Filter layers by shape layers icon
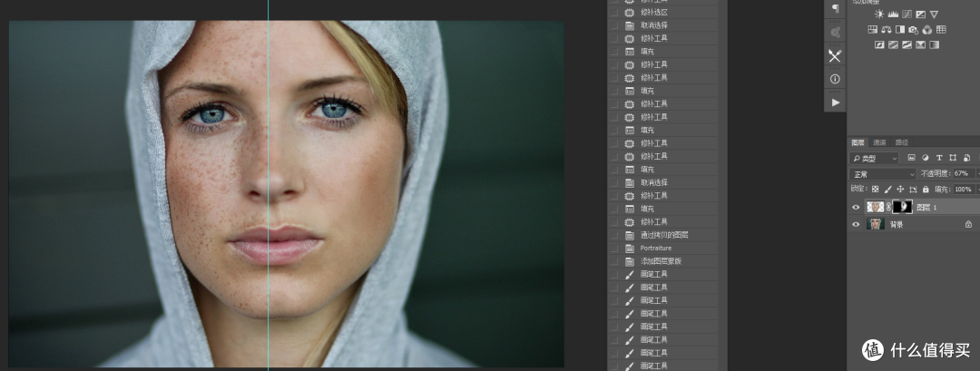The width and height of the screenshot is (980, 371). pyautogui.click(x=953, y=158)
